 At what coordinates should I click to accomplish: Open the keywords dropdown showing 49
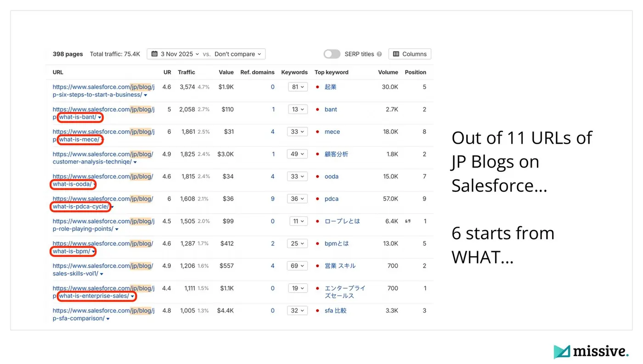pos(298,154)
